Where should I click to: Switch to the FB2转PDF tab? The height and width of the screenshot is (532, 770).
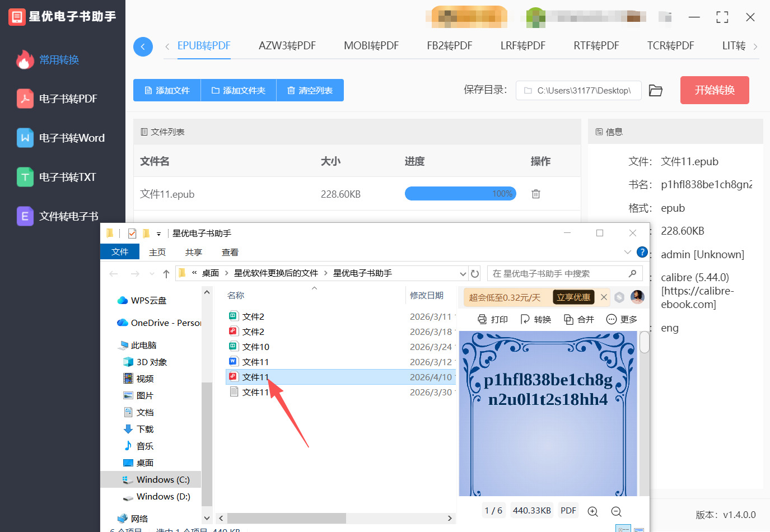(450, 46)
